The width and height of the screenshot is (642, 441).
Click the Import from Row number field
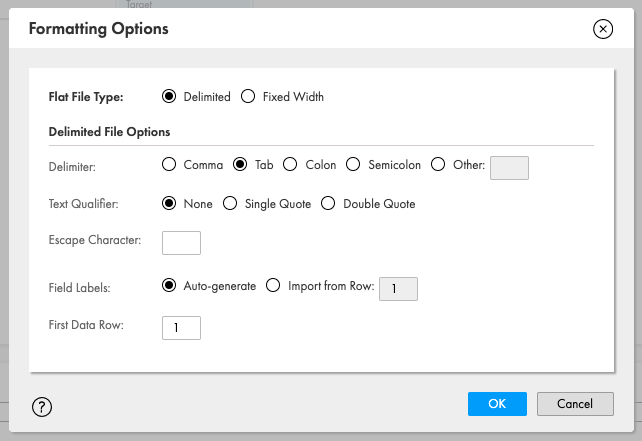[x=398, y=289]
